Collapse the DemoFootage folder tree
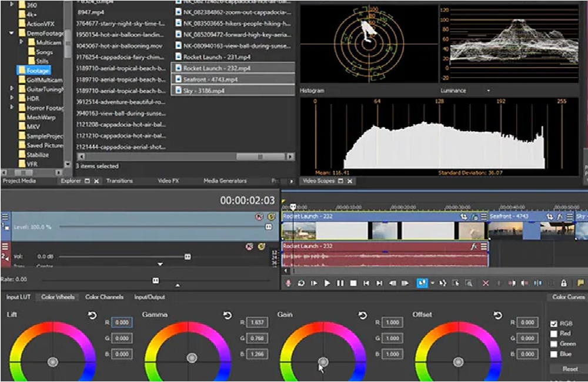This screenshot has width=588, height=382. (12, 33)
